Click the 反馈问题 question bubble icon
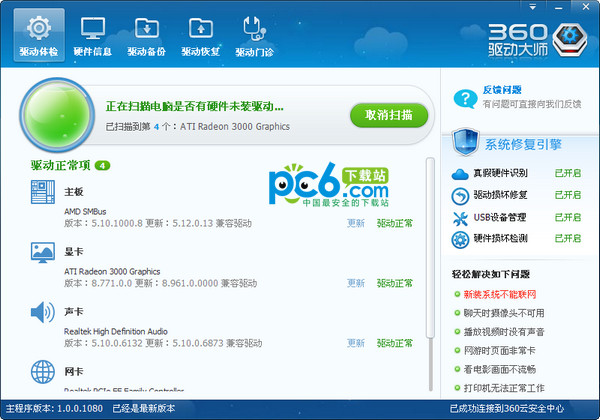 [x=463, y=97]
